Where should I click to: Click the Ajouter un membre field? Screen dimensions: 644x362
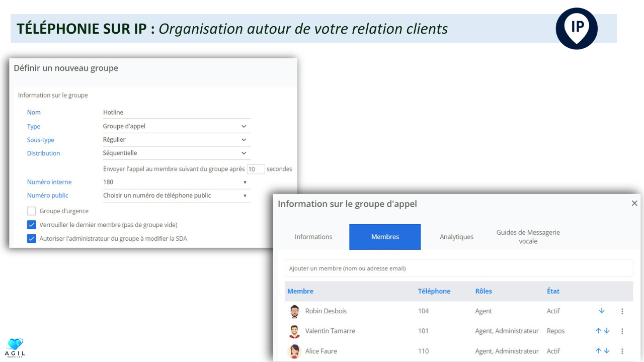[x=458, y=268]
